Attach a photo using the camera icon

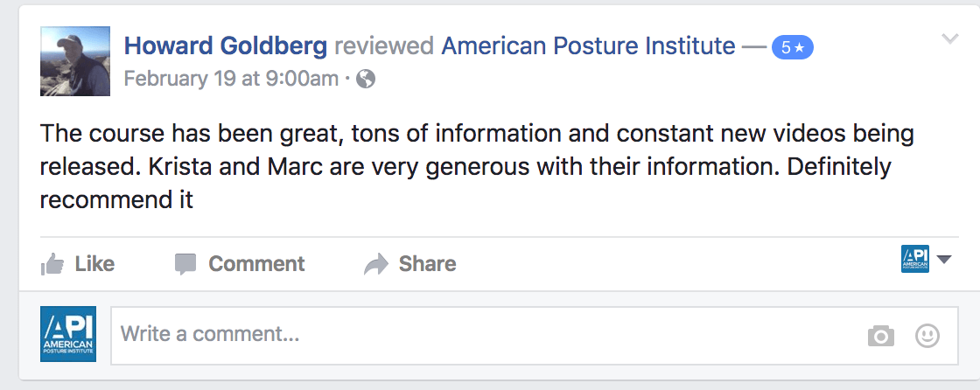880,336
